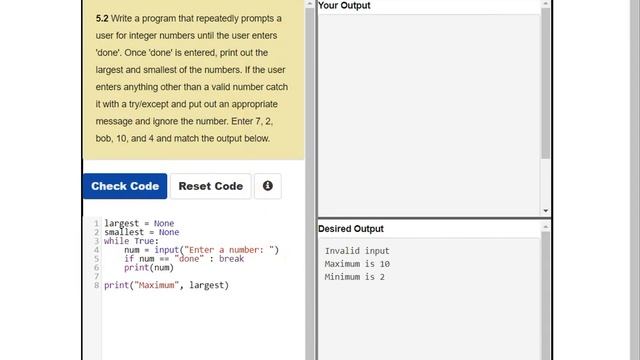
Task: Click the 'Your Output' heading
Action: [344, 5]
